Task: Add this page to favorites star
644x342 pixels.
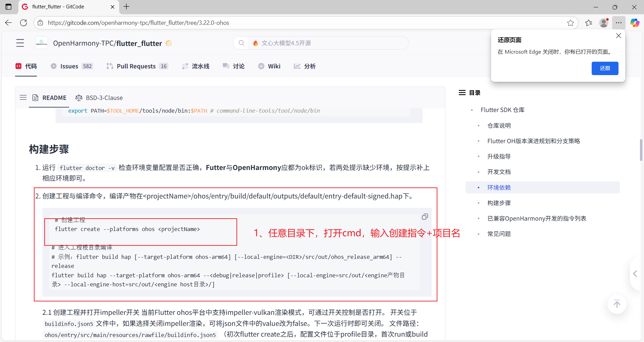Action: coord(570,23)
